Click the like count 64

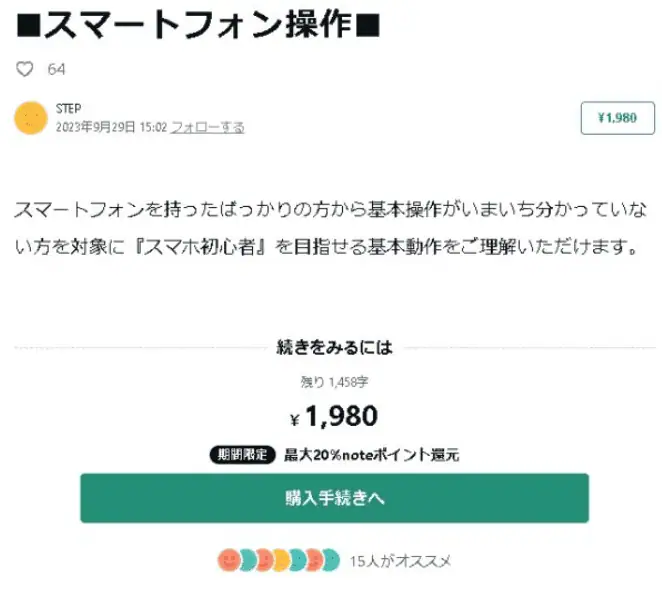[56, 69]
